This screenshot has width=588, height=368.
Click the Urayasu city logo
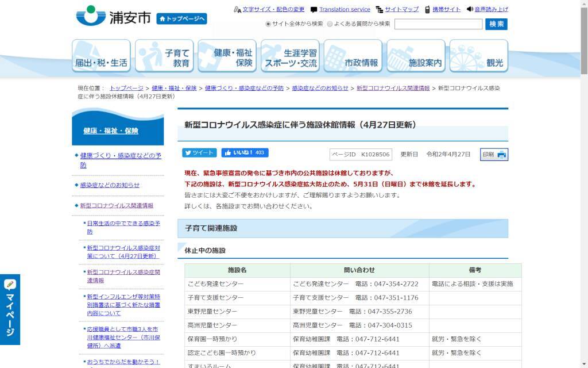coord(113,16)
